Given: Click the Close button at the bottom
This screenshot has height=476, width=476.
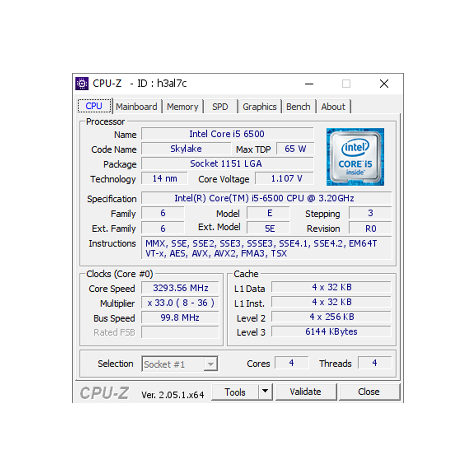Looking at the screenshot, I should (x=369, y=392).
